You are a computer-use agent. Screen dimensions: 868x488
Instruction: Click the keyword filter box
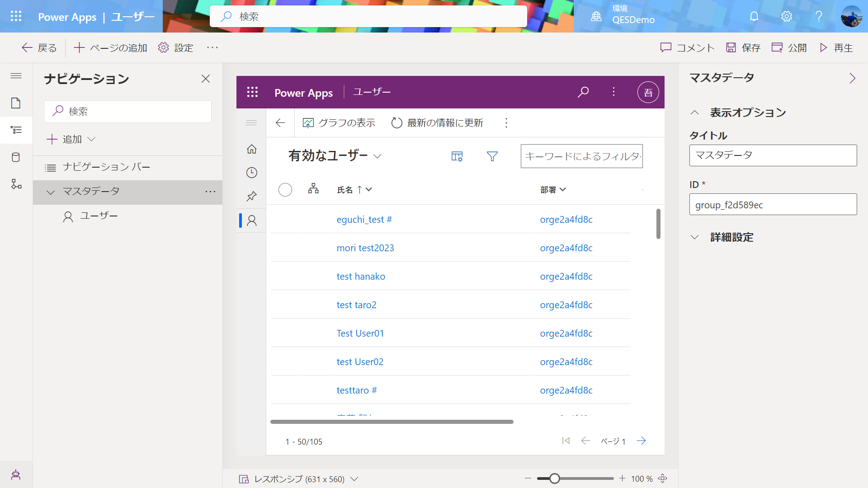[582, 156]
